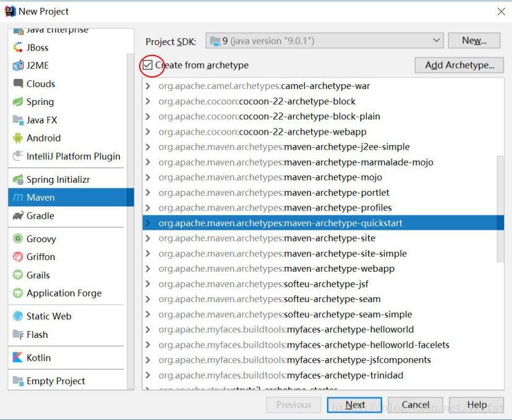Expand cocoon-22-archetype-block entry

148,101
